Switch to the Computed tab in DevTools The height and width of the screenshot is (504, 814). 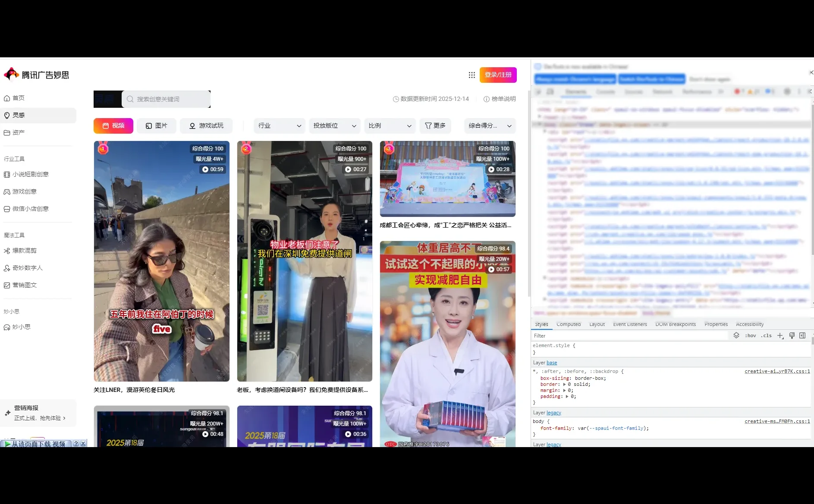click(569, 324)
